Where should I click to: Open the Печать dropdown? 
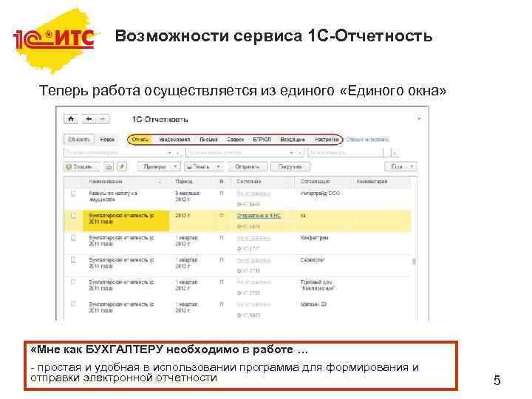coord(204,166)
